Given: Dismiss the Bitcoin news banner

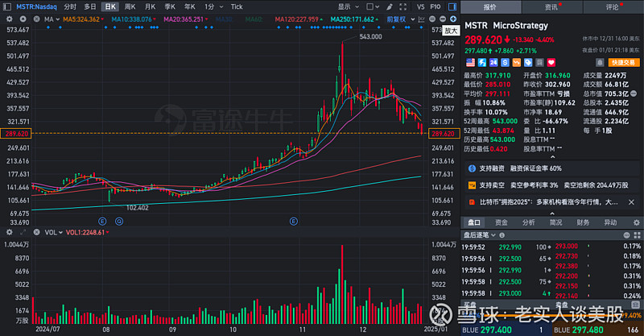Looking at the screenshot, I should tap(631, 202).
